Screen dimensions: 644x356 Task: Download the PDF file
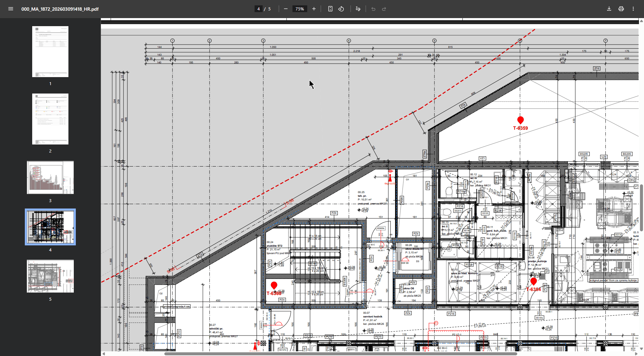click(x=609, y=9)
